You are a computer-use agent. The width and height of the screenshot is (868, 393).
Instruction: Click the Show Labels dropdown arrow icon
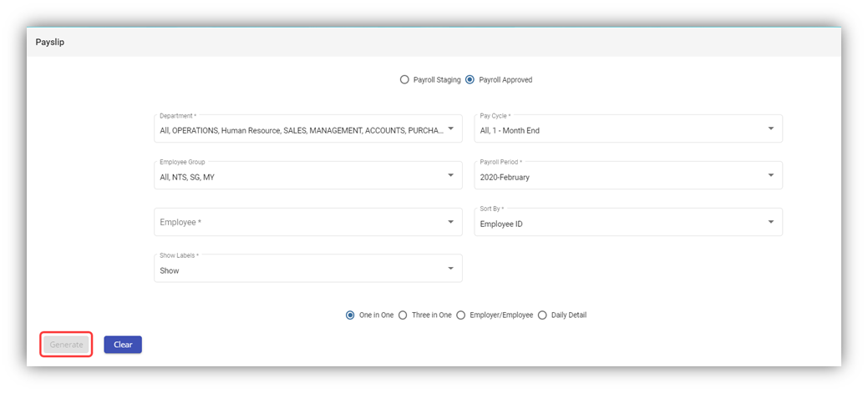click(x=450, y=269)
